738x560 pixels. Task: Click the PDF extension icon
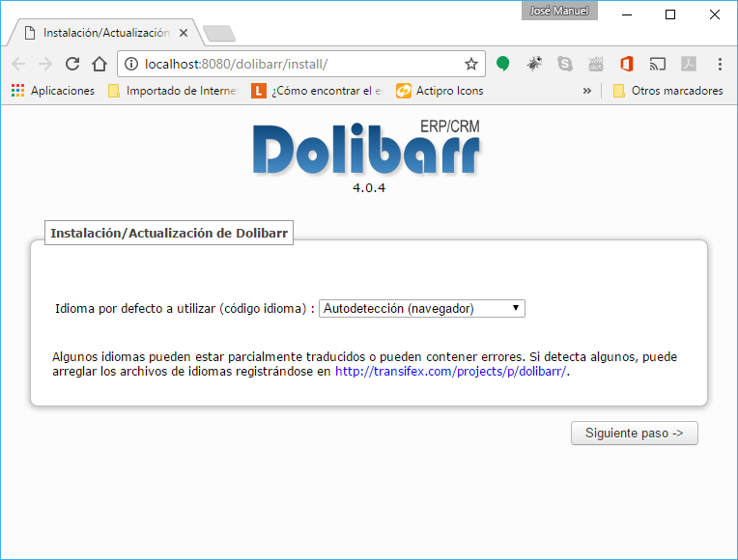coord(689,64)
